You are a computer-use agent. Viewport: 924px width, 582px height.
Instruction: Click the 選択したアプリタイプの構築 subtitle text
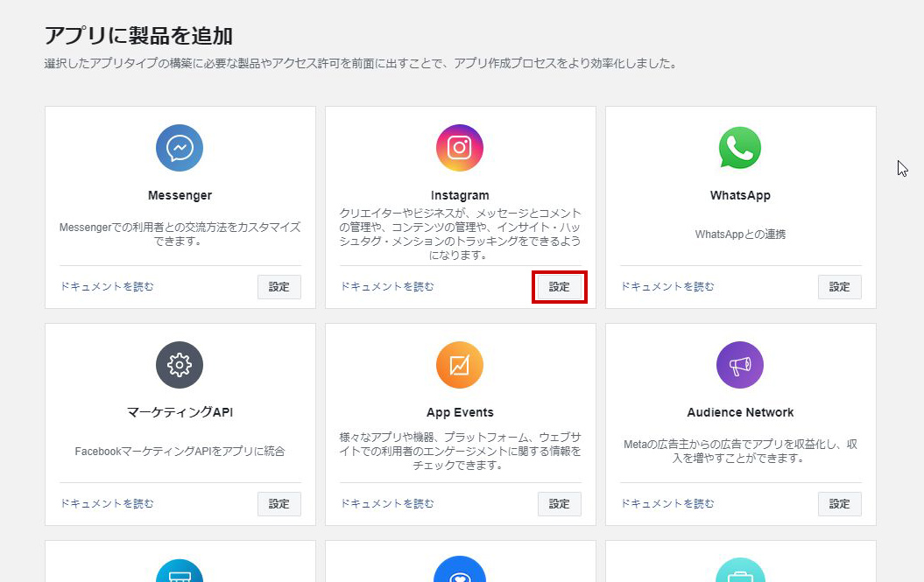tap(361, 64)
